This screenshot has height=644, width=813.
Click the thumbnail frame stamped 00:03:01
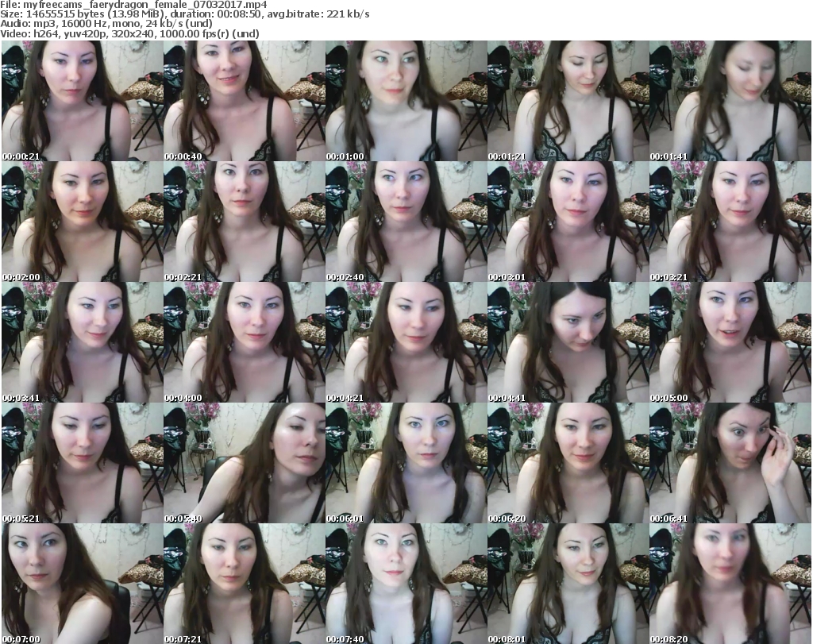point(568,222)
